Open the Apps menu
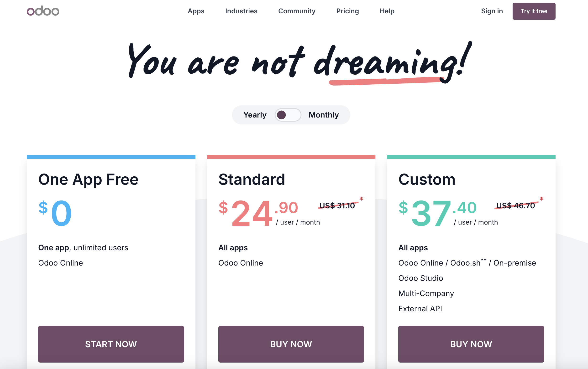This screenshot has width=588, height=369. pyautogui.click(x=196, y=11)
